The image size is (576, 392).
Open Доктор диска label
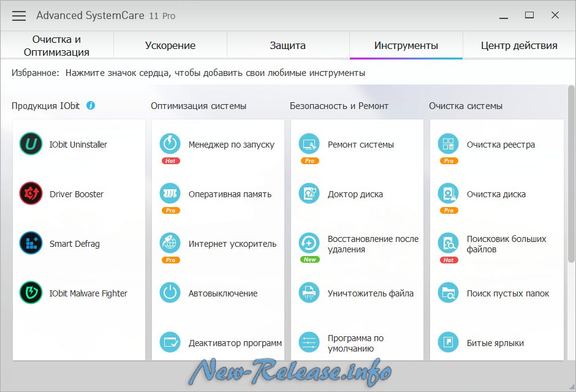[x=355, y=194]
